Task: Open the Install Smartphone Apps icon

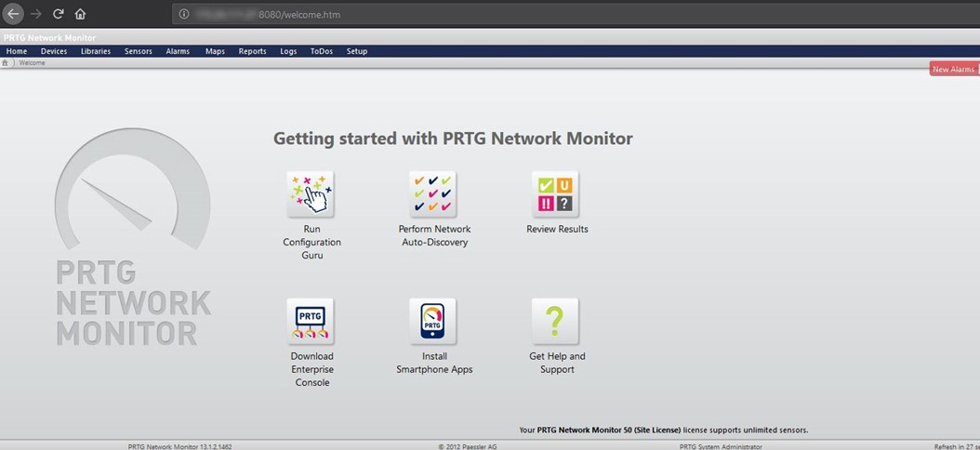Action: point(432,322)
